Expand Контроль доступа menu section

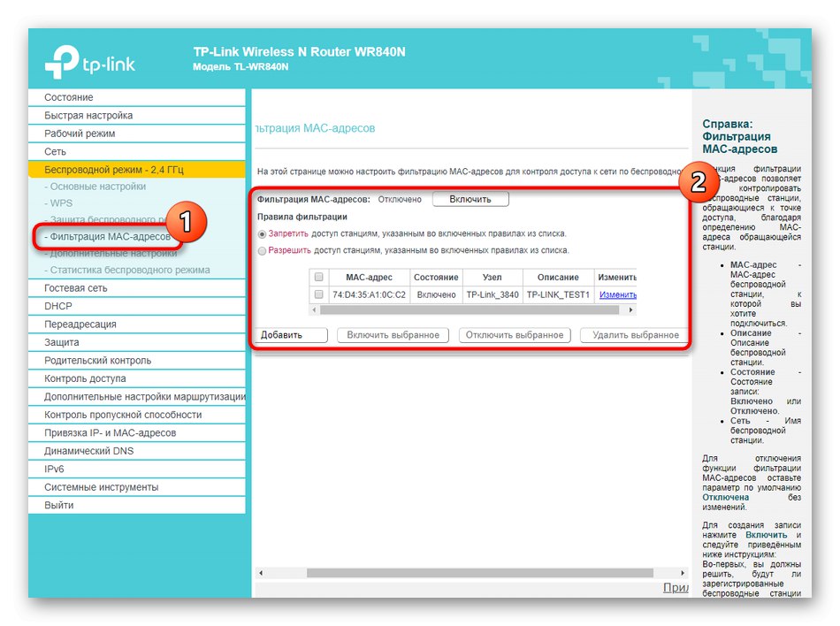coord(136,378)
